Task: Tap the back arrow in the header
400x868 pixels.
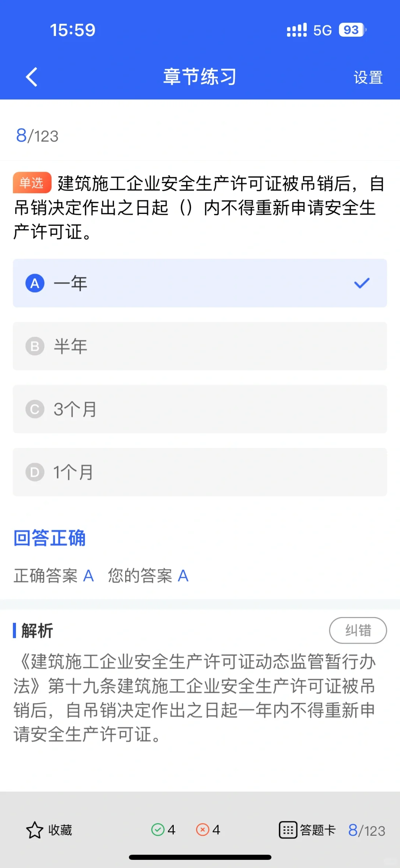Action: point(32,77)
